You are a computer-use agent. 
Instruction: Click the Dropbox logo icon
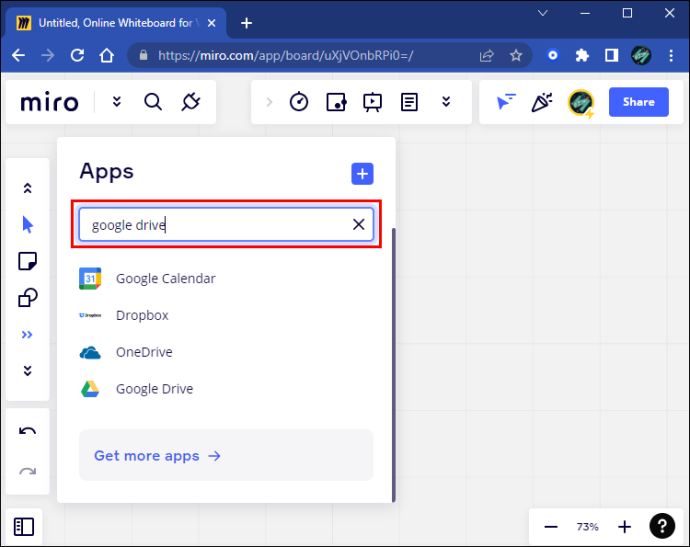tap(90, 315)
